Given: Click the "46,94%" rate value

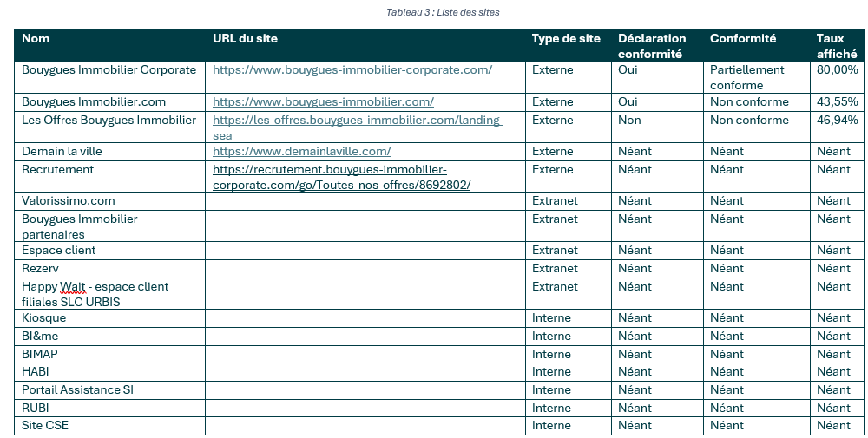Looking at the screenshot, I should tap(837, 120).
